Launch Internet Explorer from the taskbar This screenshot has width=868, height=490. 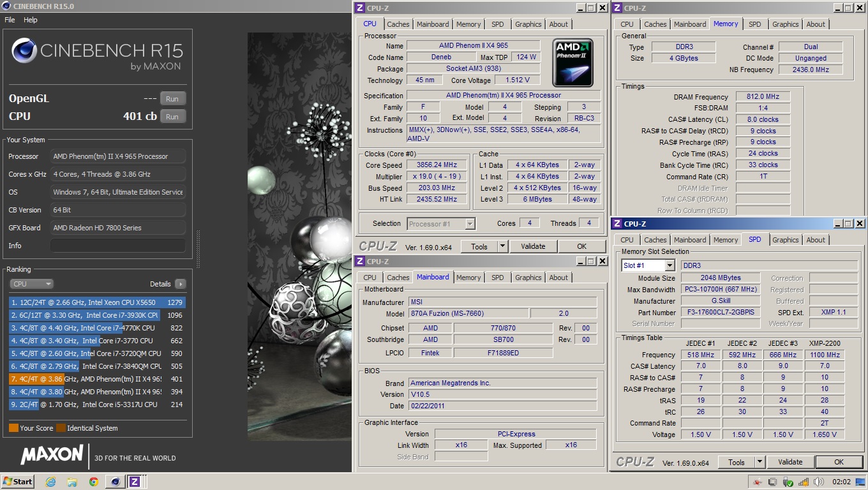pos(50,482)
